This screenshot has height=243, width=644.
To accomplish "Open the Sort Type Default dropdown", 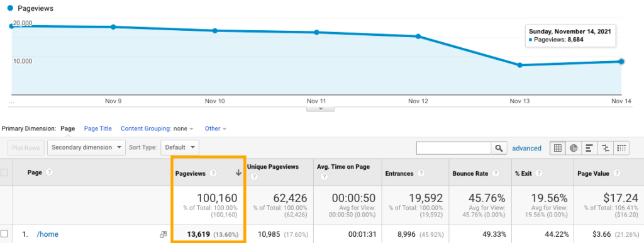I will (x=180, y=147).
